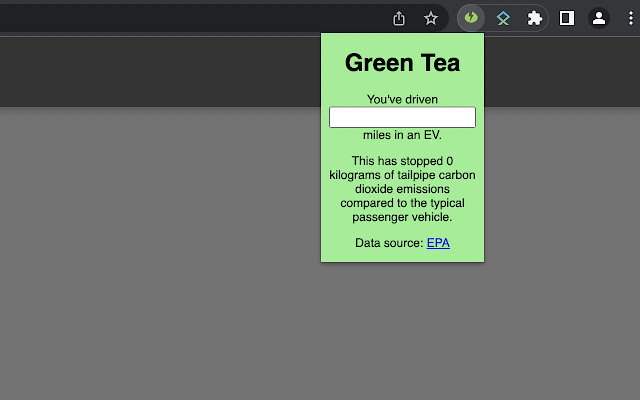Image resolution: width=640 pixels, height=400 pixels.
Task: Click the "This has stopped 0" text line
Action: pos(402,161)
